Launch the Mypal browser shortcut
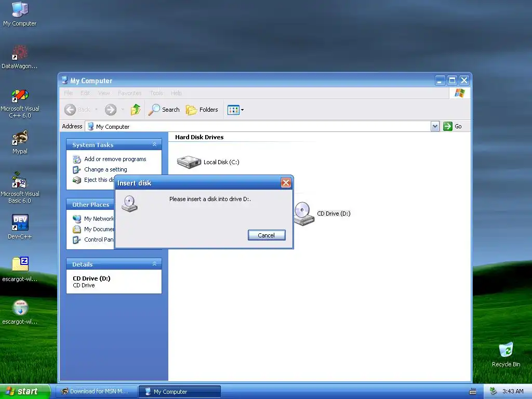Screen dimensions: 532x399 (20, 142)
